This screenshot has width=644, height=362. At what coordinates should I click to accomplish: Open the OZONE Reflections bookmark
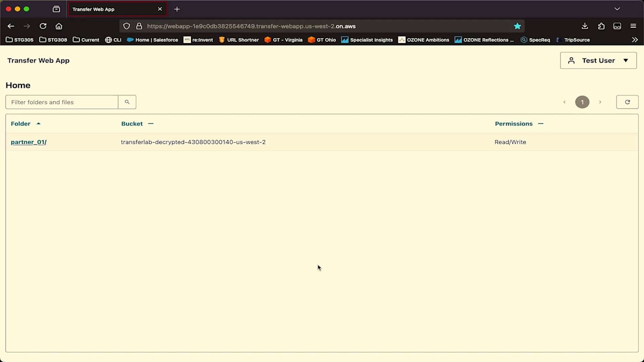(484, 40)
